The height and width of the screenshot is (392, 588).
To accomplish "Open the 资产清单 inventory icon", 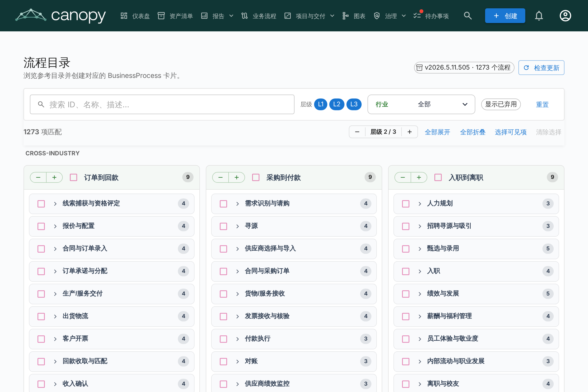I will (161, 16).
